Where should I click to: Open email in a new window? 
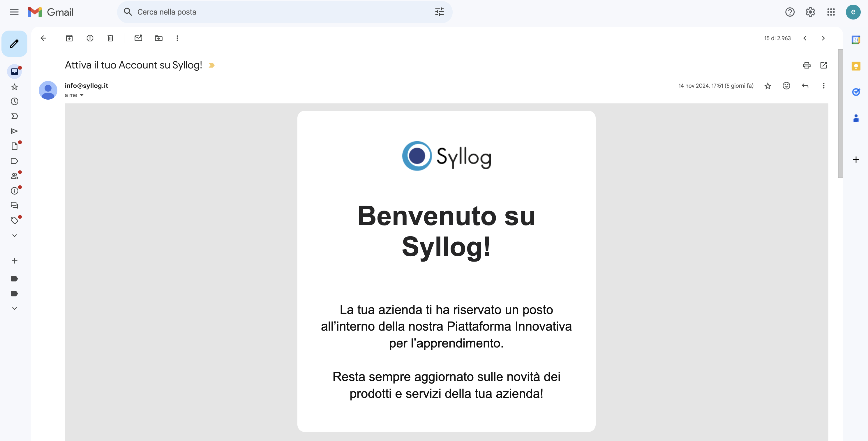coord(823,65)
